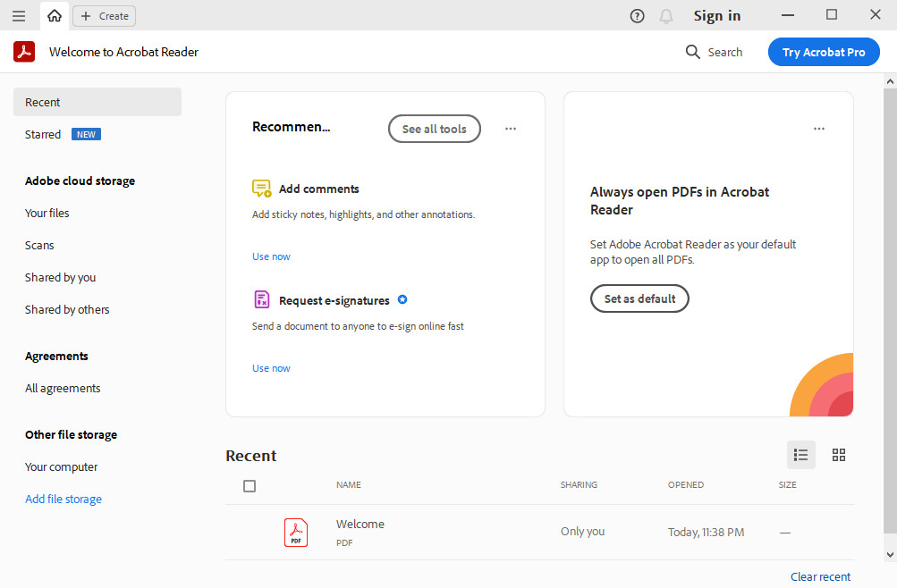Open All agreements
This screenshot has width=897, height=588.
click(63, 389)
